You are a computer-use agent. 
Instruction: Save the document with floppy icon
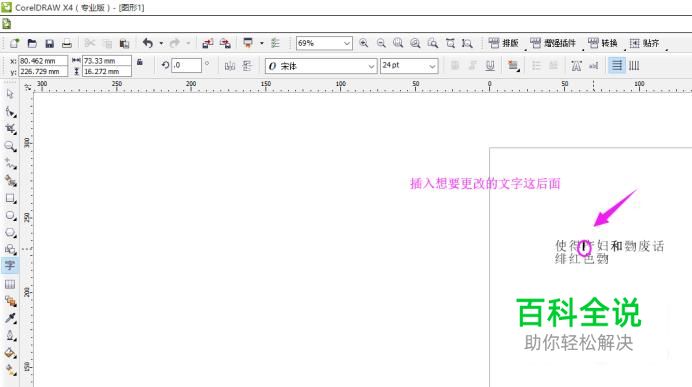click(49, 43)
